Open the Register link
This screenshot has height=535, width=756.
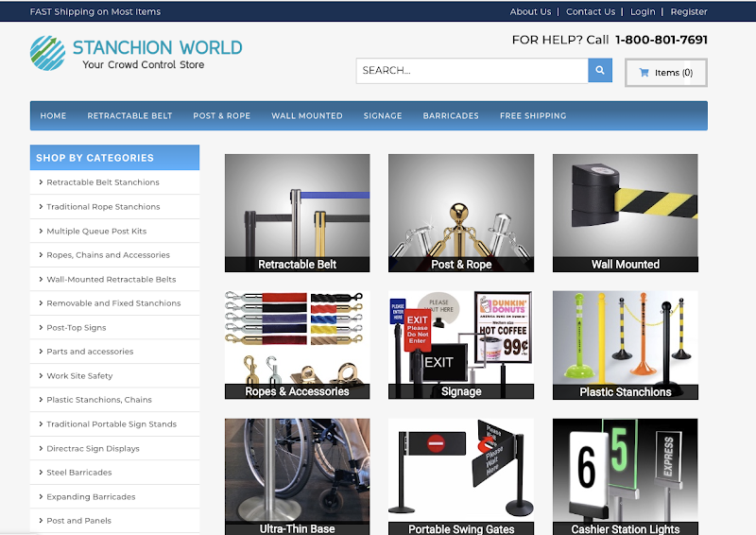tap(689, 11)
